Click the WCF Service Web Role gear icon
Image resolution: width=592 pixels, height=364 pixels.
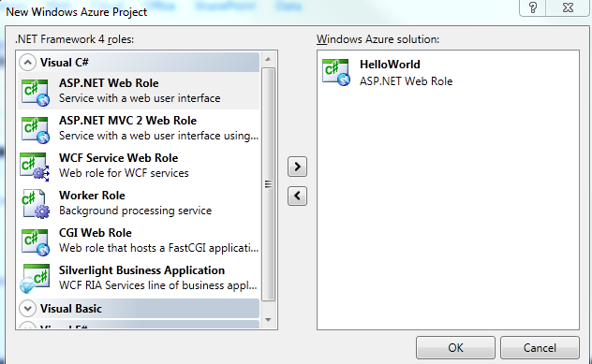35,167
